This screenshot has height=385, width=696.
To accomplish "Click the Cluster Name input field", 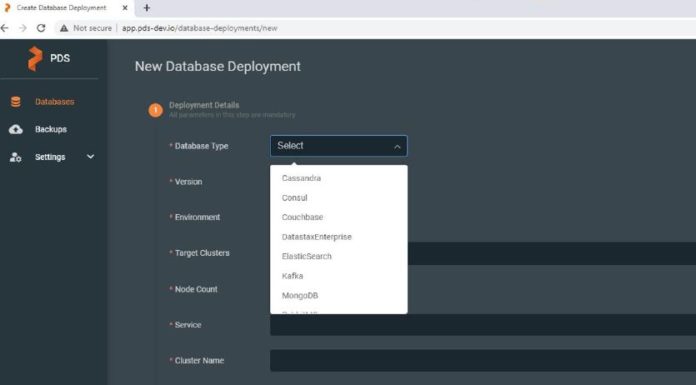I will (483, 360).
